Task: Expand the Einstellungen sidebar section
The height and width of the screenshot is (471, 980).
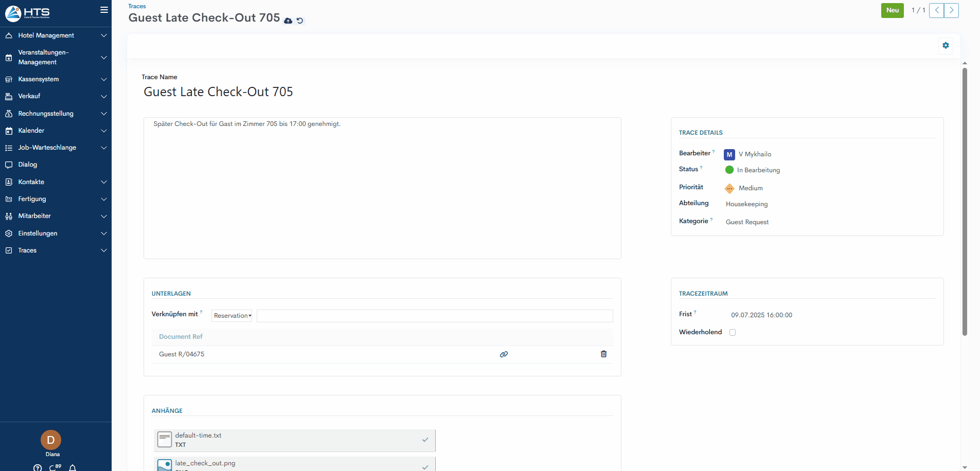Action: pyautogui.click(x=56, y=233)
